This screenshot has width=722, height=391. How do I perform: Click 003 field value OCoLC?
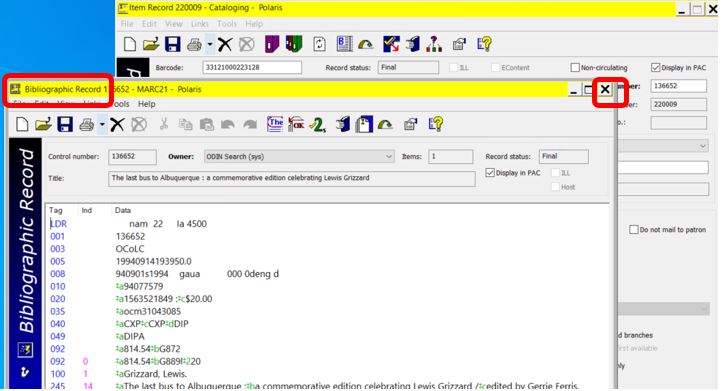coord(130,249)
